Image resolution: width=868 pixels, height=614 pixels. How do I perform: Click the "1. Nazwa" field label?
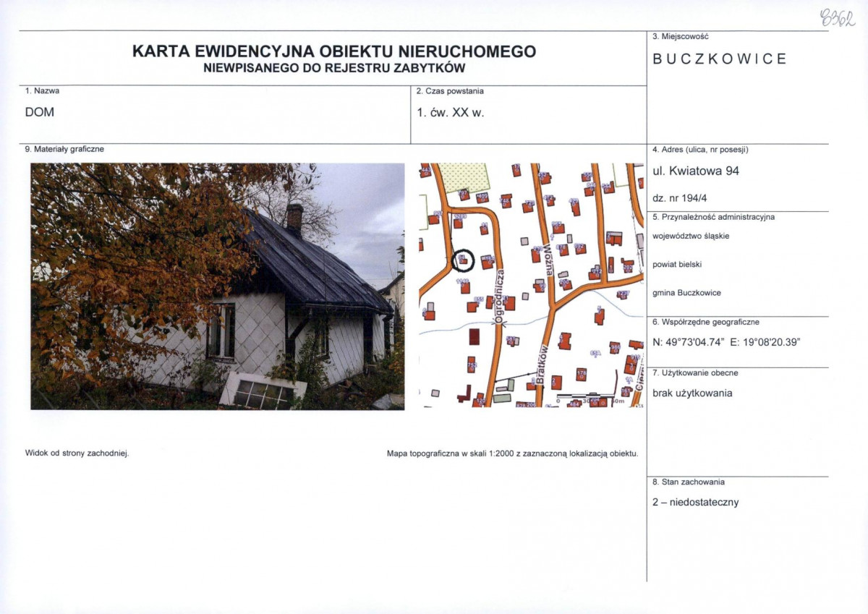pos(43,91)
